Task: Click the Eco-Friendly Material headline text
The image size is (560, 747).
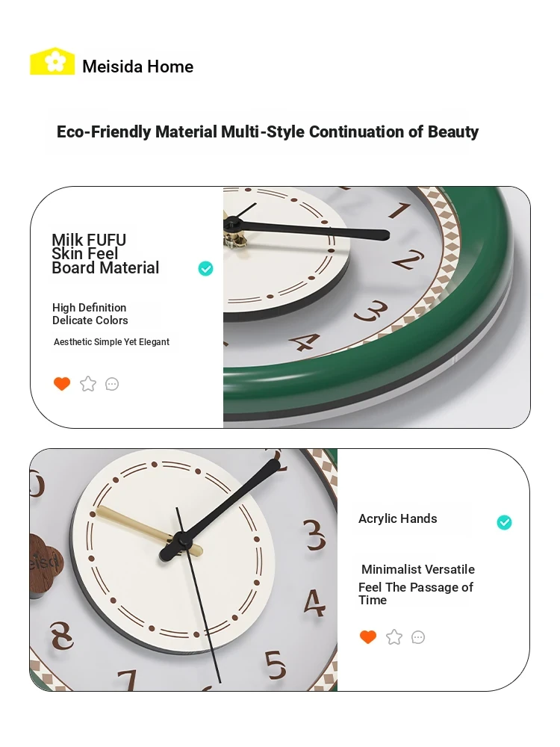Action: point(267,132)
